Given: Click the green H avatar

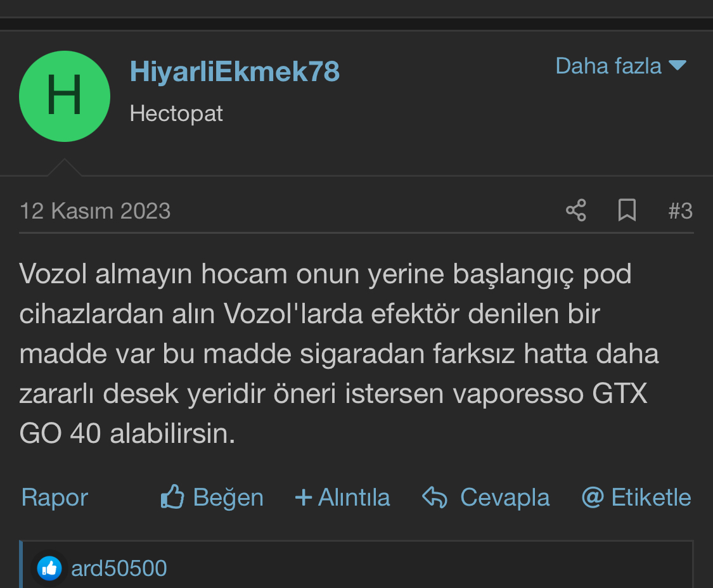Looking at the screenshot, I should click(65, 96).
